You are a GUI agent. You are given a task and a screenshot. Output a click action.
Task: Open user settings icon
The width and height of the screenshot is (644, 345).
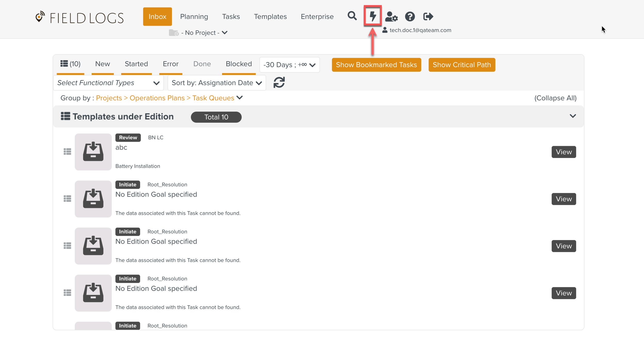[391, 17]
